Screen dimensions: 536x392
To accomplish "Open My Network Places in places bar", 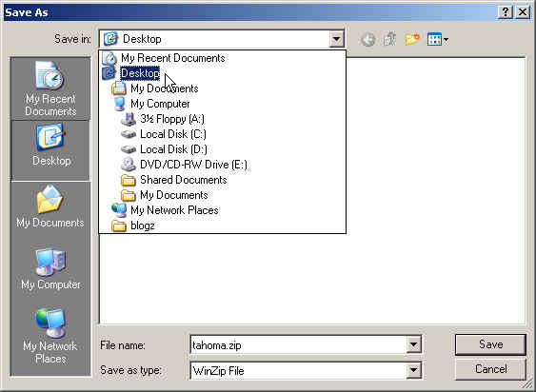I will click(x=50, y=337).
